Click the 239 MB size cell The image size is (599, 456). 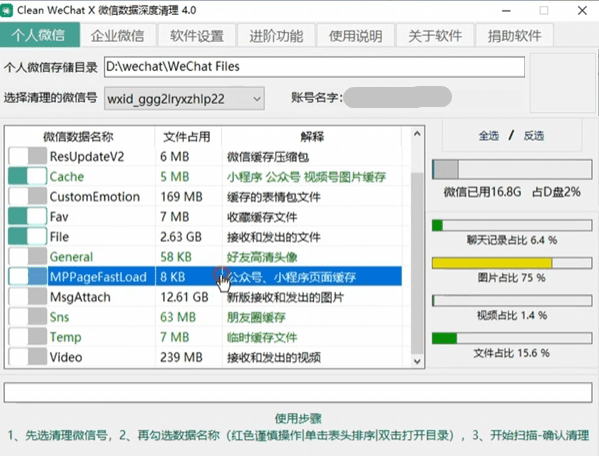(x=181, y=357)
